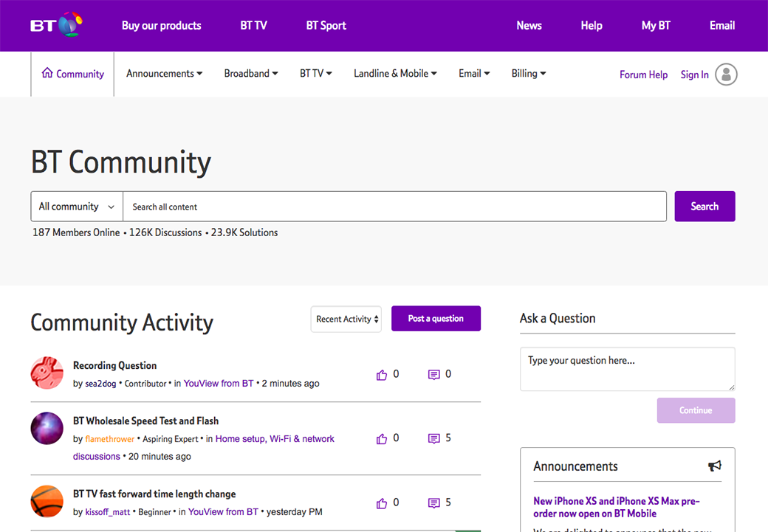The width and height of the screenshot is (768, 532).
Task: Open the user profile avatar icon
Action: point(726,75)
